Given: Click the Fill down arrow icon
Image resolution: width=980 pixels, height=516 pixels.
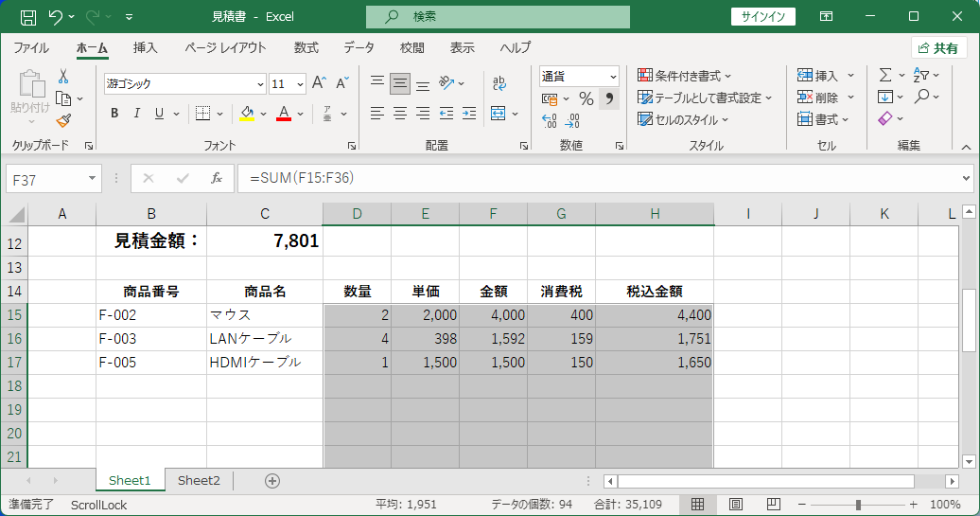Looking at the screenshot, I should (x=885, y=97).
